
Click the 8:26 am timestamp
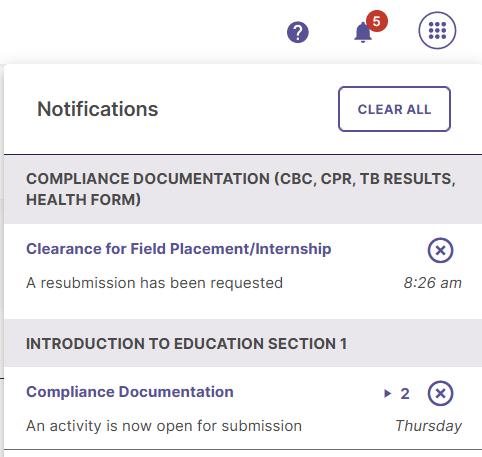(x=432, y=283)
